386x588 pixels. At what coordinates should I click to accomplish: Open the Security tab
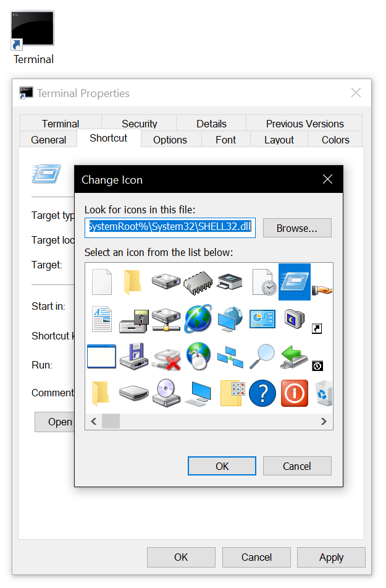[140, 124]
